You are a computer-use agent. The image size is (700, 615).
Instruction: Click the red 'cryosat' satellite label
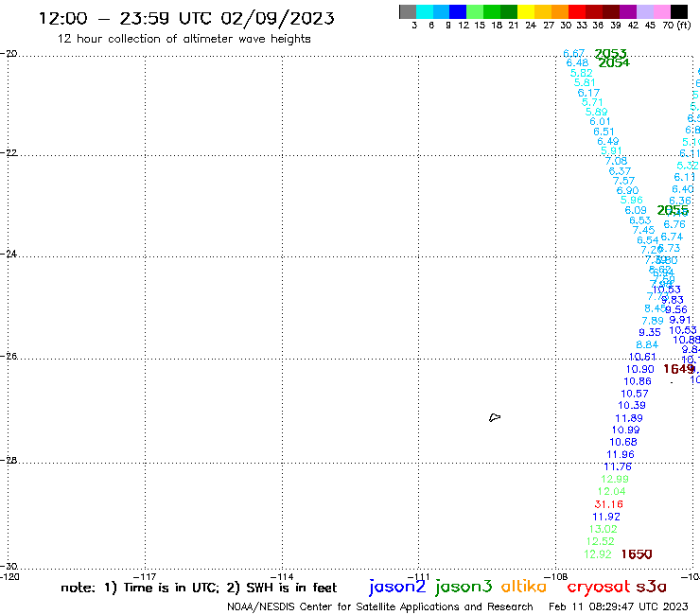click(x=599, y=587)
